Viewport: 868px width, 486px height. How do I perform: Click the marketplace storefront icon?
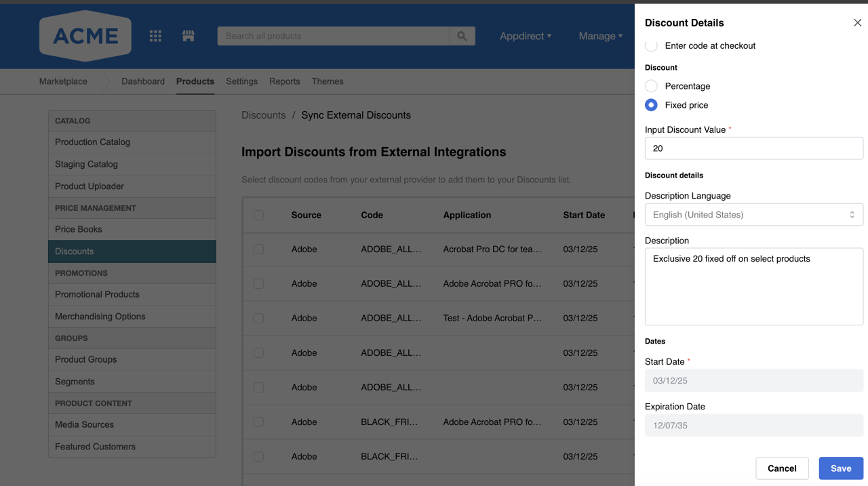pyautogui.click(x=189, y=36)
